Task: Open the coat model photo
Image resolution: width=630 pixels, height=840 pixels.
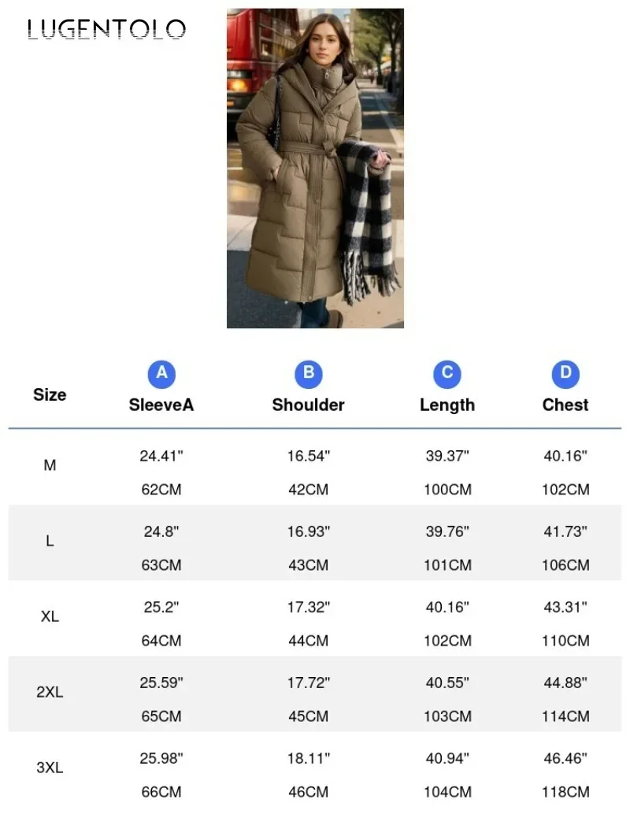Action: [315, 168]
